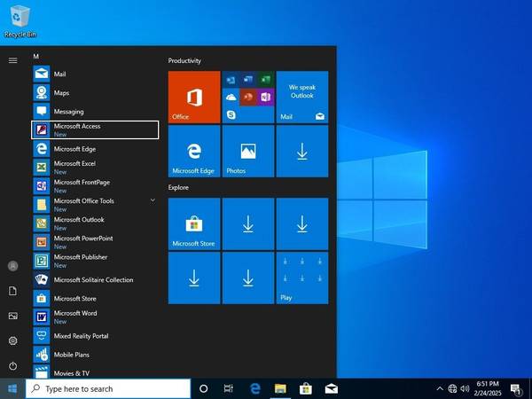Click the taskbar search box
Image resolution: width=532 pixels, height=399 pixels.
click(108, 388)
